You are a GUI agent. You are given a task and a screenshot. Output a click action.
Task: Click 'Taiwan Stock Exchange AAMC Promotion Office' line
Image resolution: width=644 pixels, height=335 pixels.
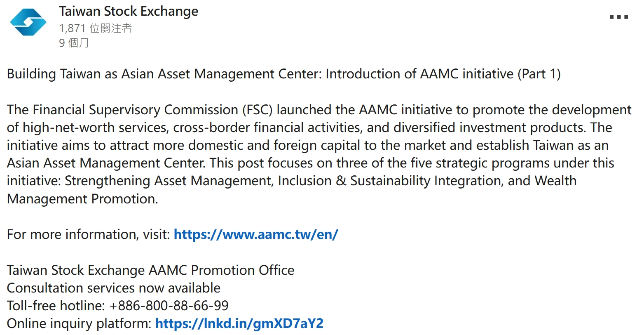[x=151, y=270]
